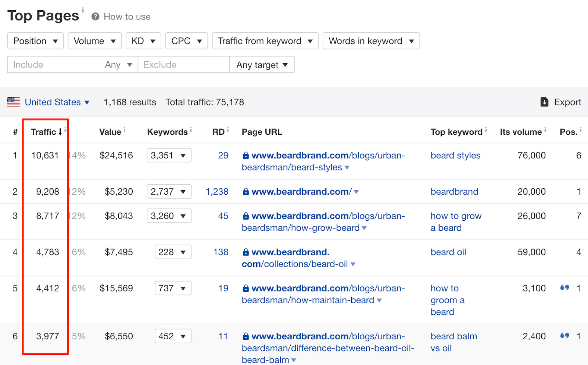Click lock icon of collections/beard-oil URL

pyautogui.click(x=246, y=252)
